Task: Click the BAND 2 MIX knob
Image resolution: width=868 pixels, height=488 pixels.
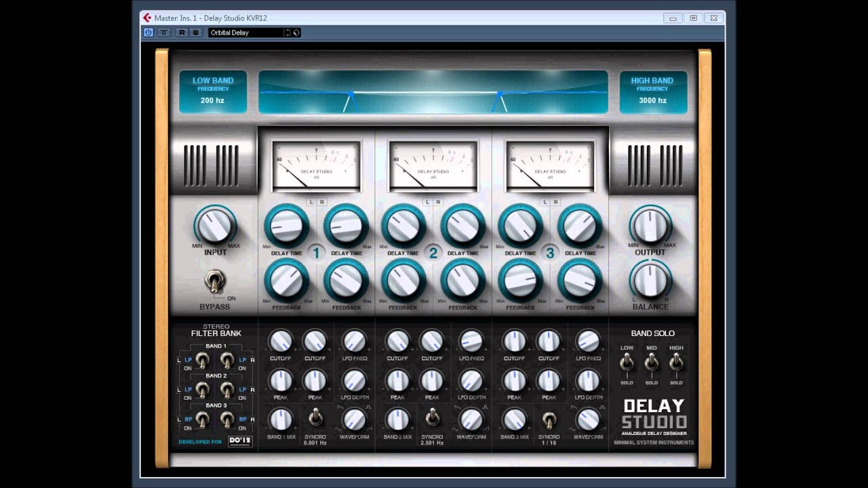Action: tap(397, 420)
